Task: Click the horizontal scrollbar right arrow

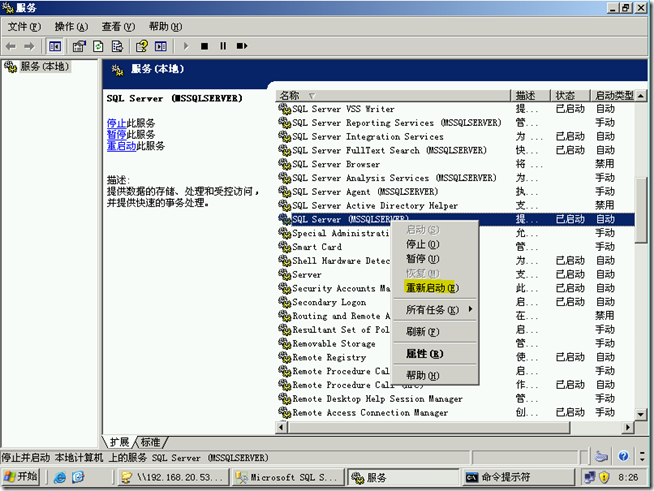Action: click(628, 427)
